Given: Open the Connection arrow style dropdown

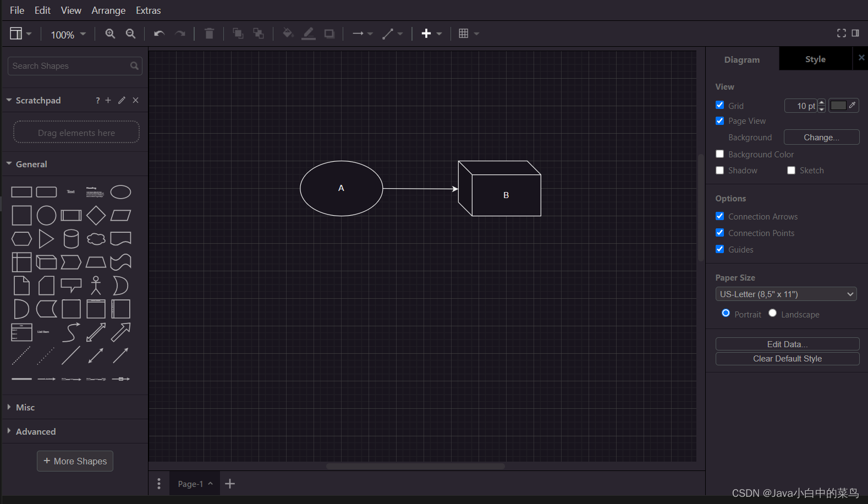Looking at the screenshot, I should coord(362,34).
